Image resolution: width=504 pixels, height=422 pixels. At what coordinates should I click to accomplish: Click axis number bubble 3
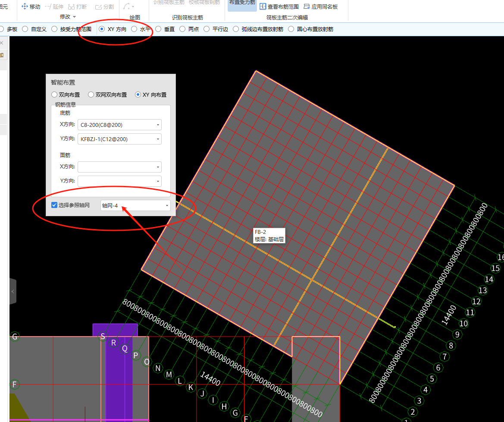[x=419, y=401]
